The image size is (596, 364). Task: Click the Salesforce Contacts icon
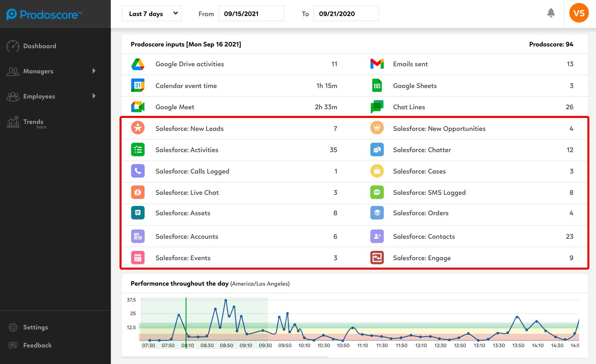pos(377,236)
